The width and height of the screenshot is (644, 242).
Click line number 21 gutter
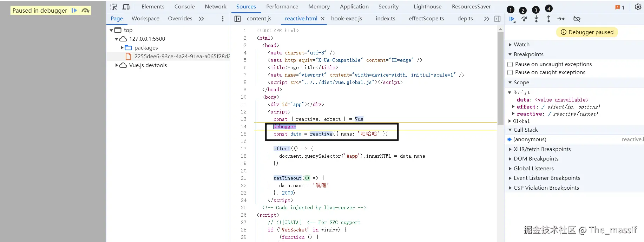point(243,178)
